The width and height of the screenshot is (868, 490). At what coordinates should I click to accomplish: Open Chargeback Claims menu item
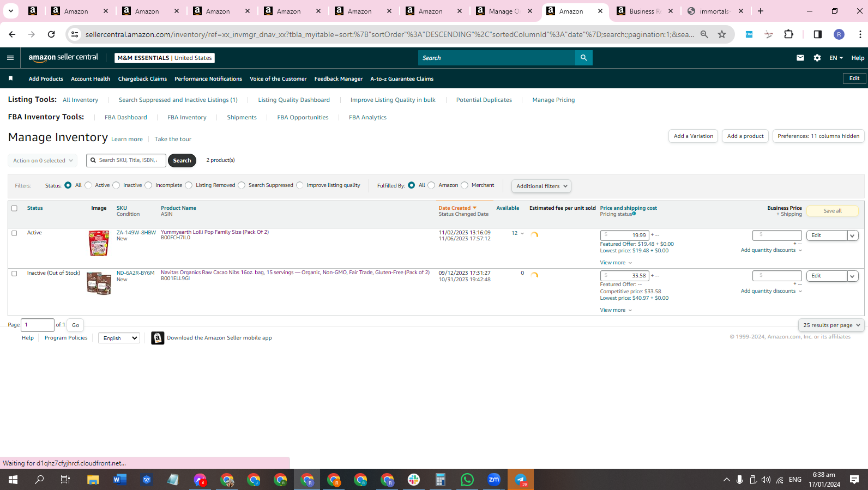click(142, 79)
